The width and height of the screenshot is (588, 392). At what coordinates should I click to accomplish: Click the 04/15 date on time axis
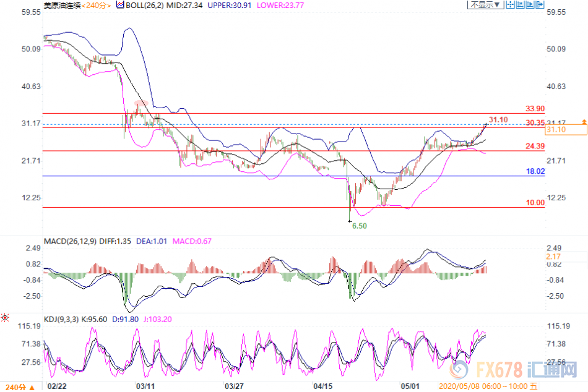(322, 386)
